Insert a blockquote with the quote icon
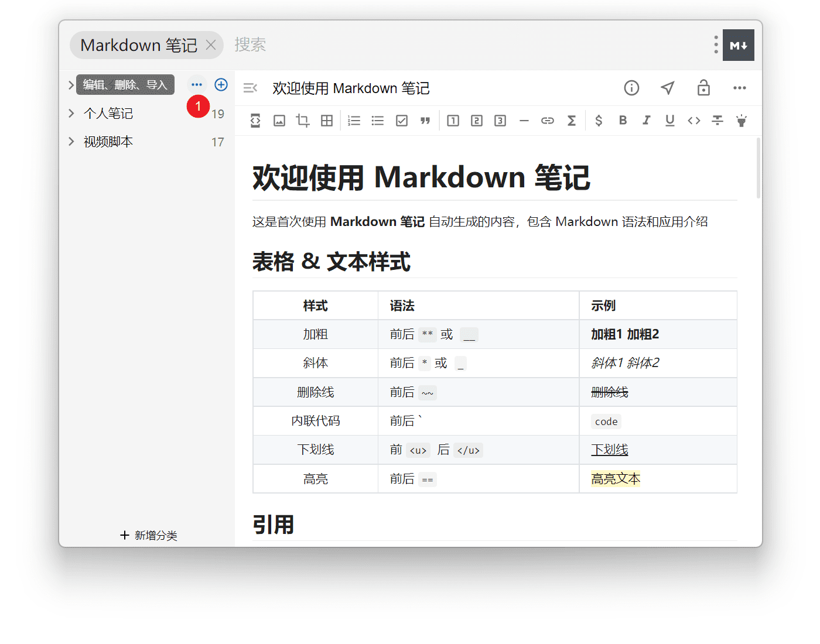The image size is (820, 644). tap(425, 121)
